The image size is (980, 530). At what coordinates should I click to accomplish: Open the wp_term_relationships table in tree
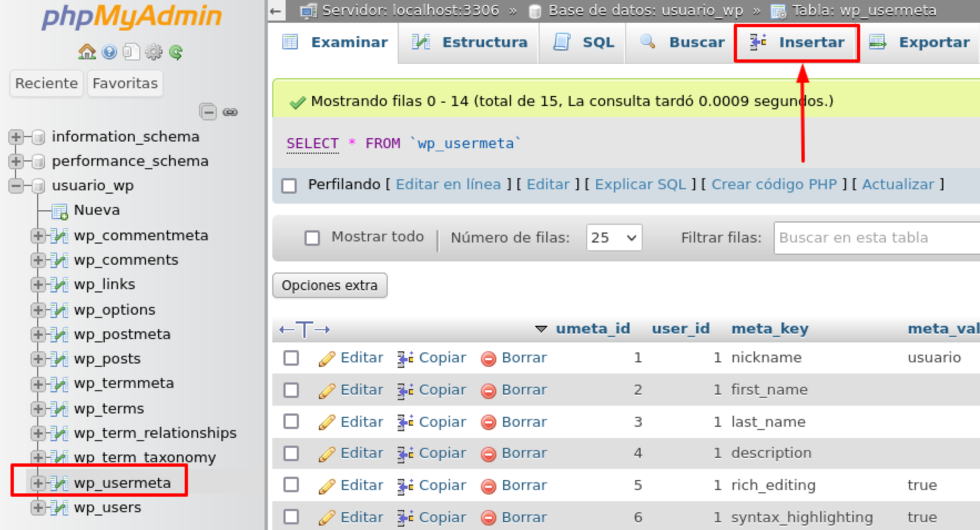(x=155, y=433)
